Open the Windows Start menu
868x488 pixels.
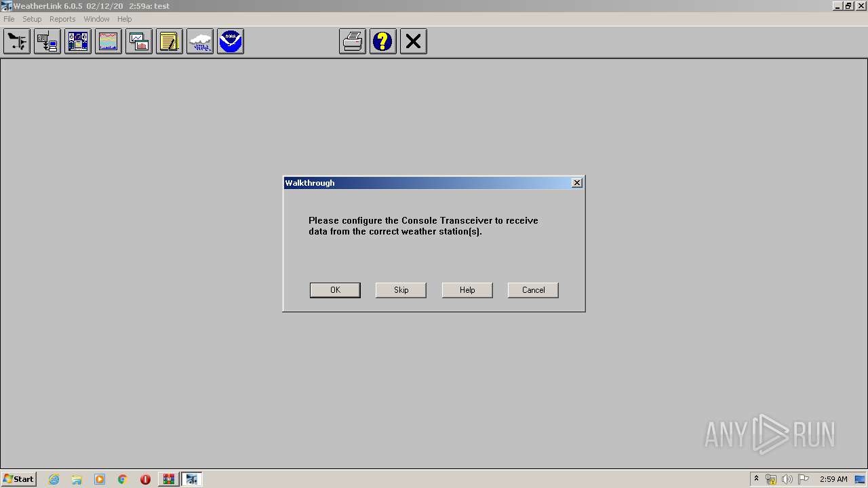click(18, 479)
